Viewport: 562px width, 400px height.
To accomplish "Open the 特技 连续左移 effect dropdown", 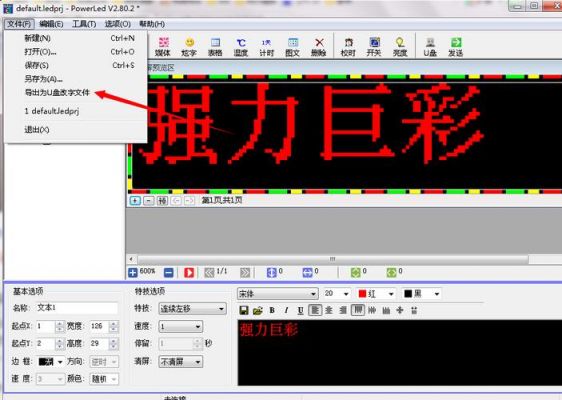I will pyautogui.click(x=192, y=309).
